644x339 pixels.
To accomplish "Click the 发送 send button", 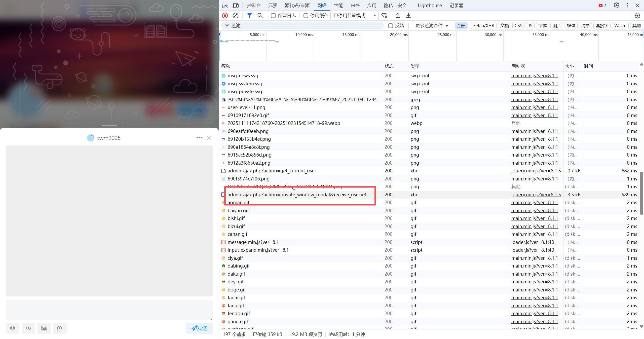I will click(200, 328).
